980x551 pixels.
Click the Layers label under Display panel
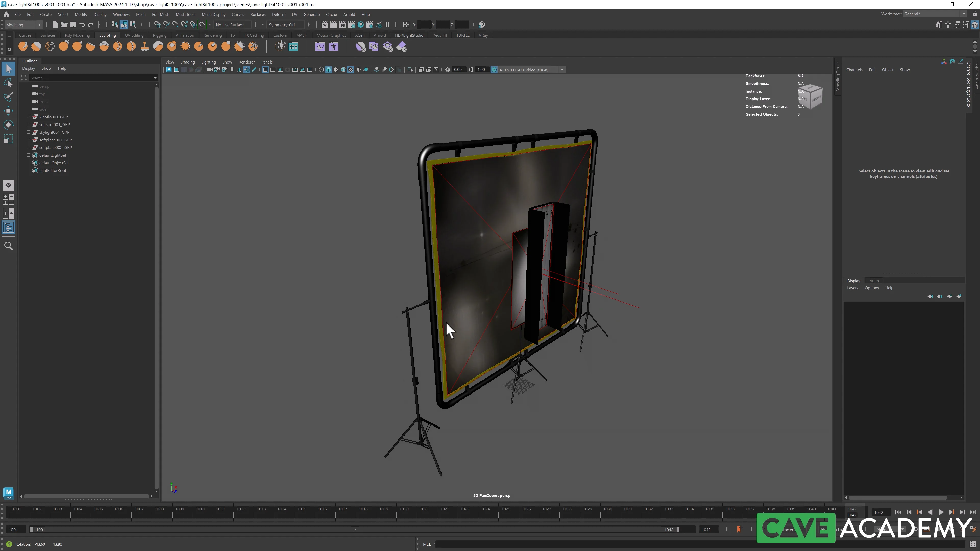coord(853,288)
